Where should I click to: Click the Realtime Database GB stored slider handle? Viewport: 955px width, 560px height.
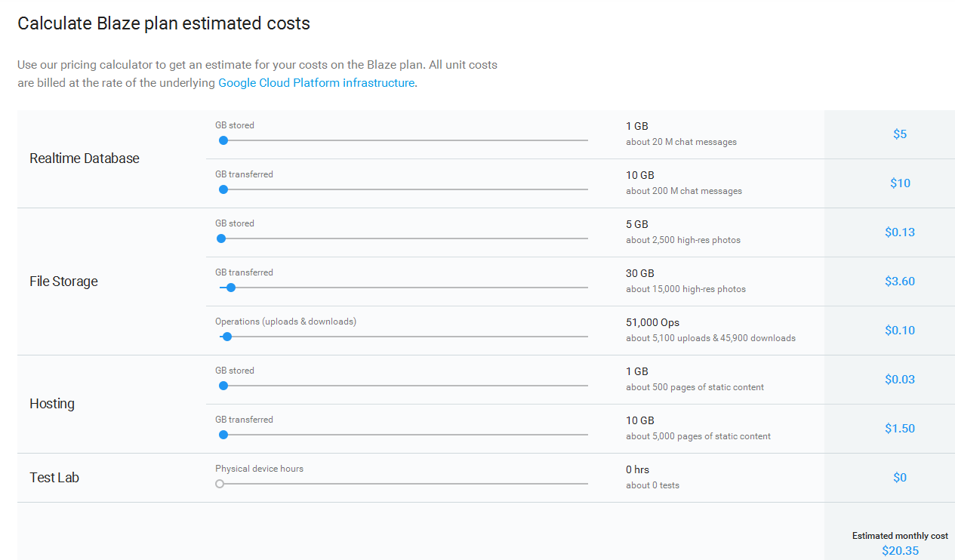(x=223, y=140)
